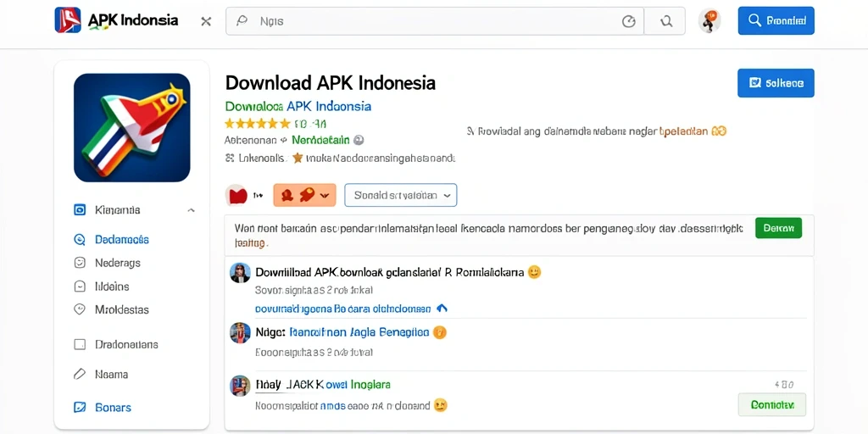The image size is (868, 434).
Task: Select Neama in the sidebar
Action: tap(111, 374)
